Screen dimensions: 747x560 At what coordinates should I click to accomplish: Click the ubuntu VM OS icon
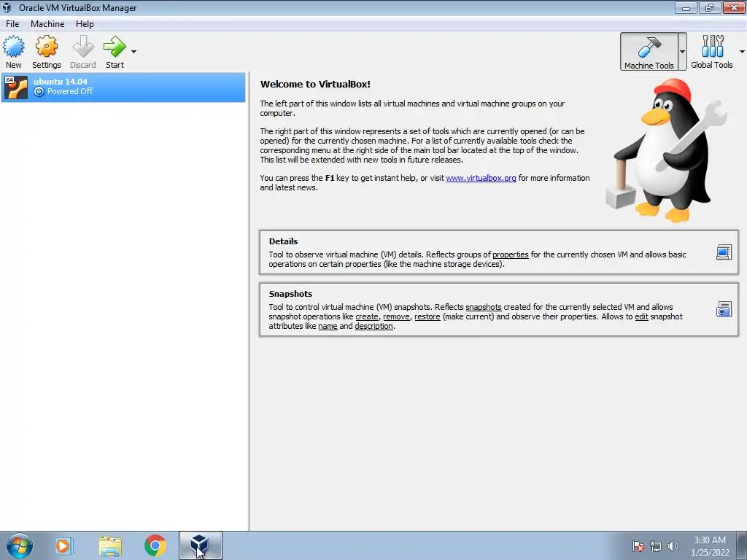point(16,87)
